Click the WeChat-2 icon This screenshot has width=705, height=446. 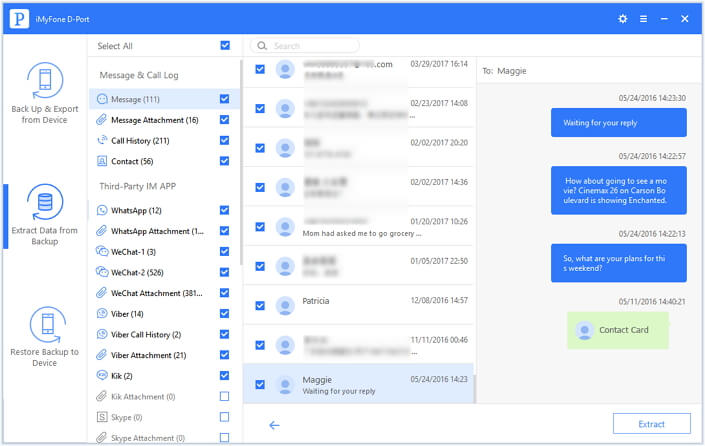pyautogui.click(x=102, y=272)
